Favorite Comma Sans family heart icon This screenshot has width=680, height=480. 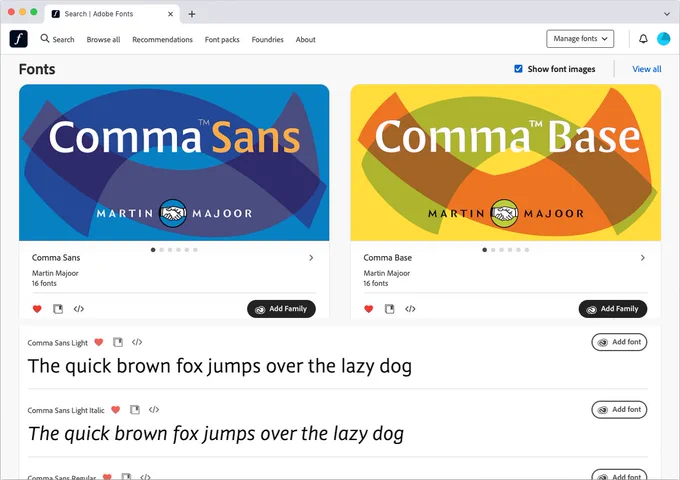tap(37, 309)
